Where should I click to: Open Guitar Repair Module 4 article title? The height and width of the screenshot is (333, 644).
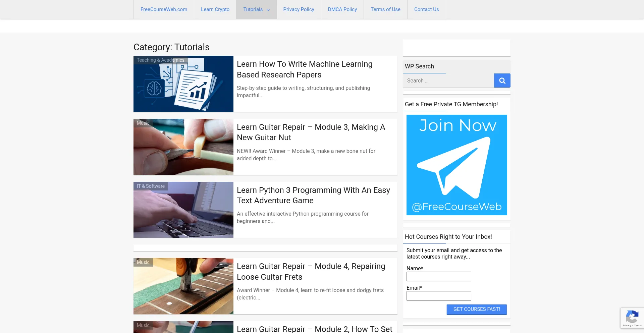coord(311,272)
